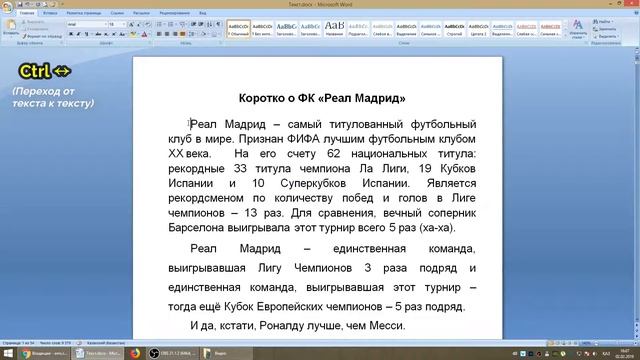Toggle underline formatting

tap(87, 34)
